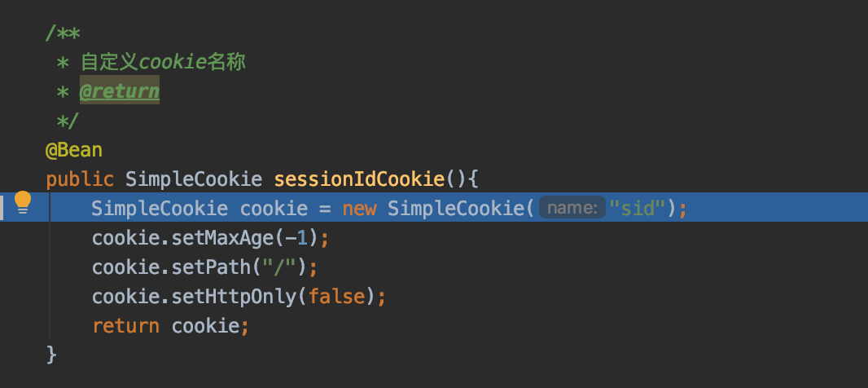Click the public keyword
This screenshot has width=868, height=388.
[80, 179]
